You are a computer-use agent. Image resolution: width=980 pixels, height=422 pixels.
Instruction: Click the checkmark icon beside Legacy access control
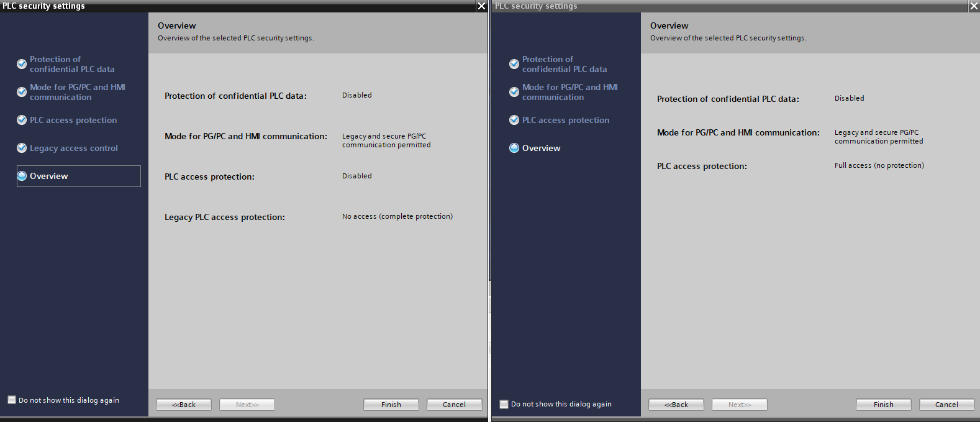coord(22,148)
